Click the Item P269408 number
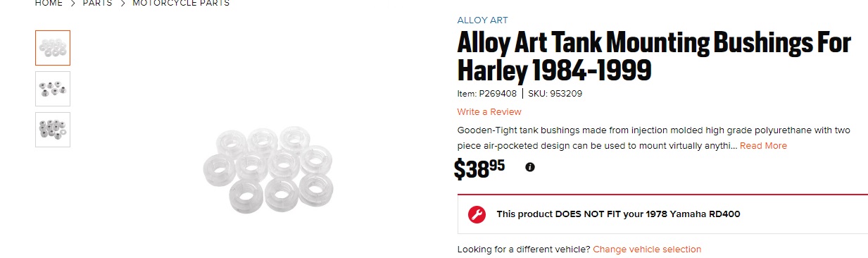The image size is (868, 258). 487,94
